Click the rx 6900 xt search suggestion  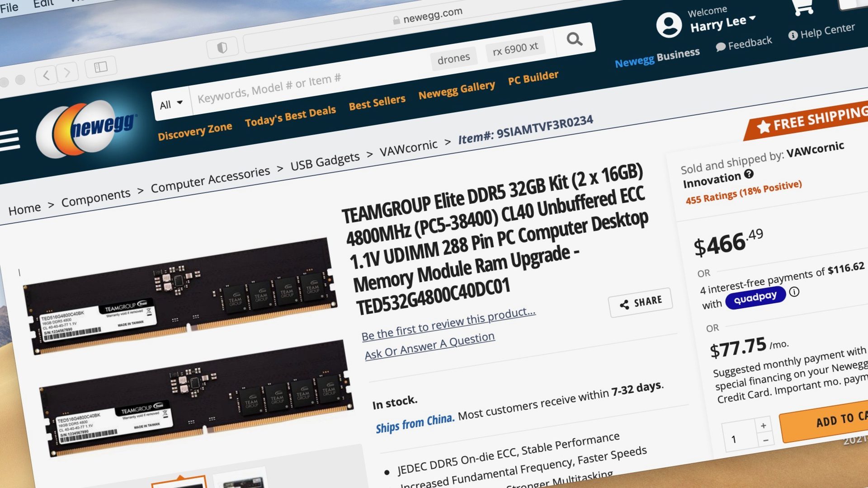pyautogui.click(x=515, y=48)
